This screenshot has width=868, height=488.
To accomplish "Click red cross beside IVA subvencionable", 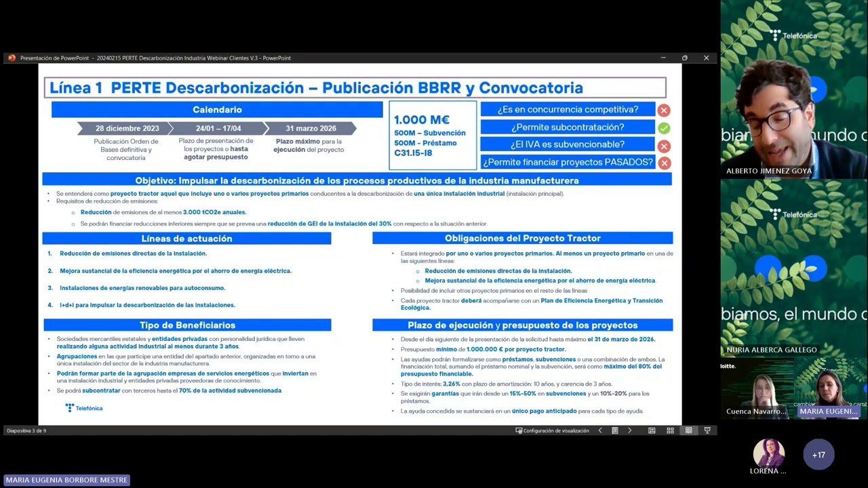I will pyautogui.click(x=664, y=145).
